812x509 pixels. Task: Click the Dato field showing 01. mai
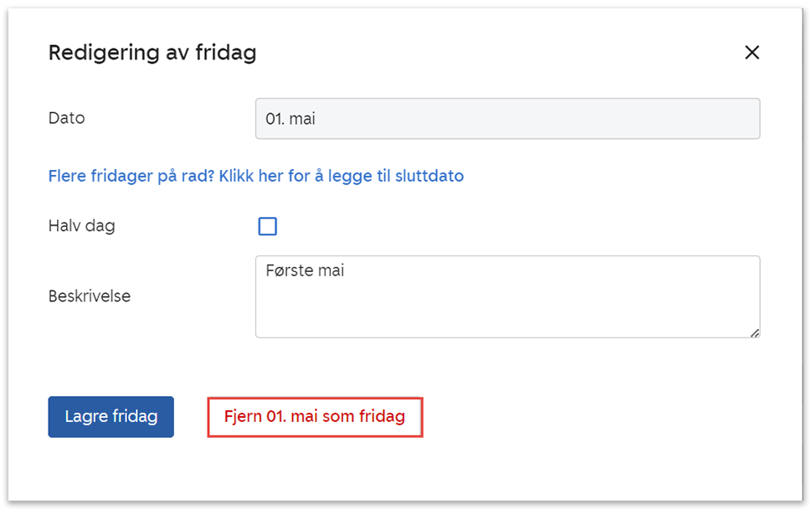[507, 119]
